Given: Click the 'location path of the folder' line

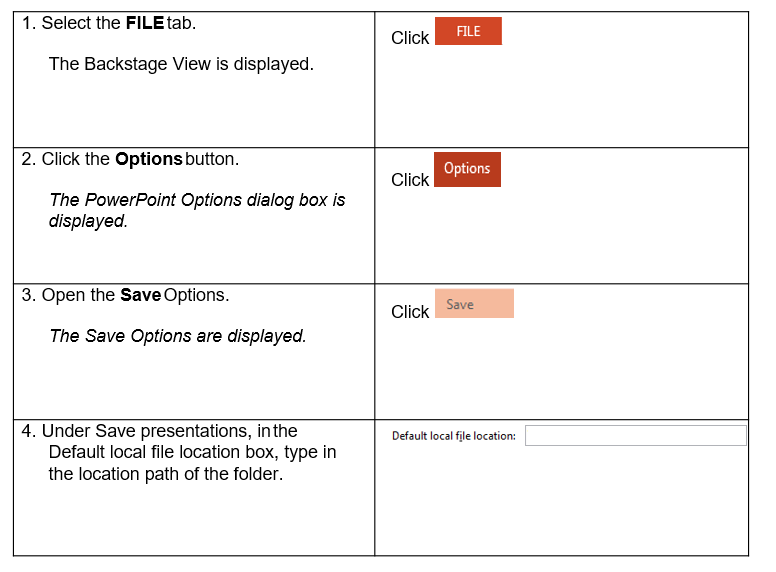Looking at the screenshot, I should (165, 474).
